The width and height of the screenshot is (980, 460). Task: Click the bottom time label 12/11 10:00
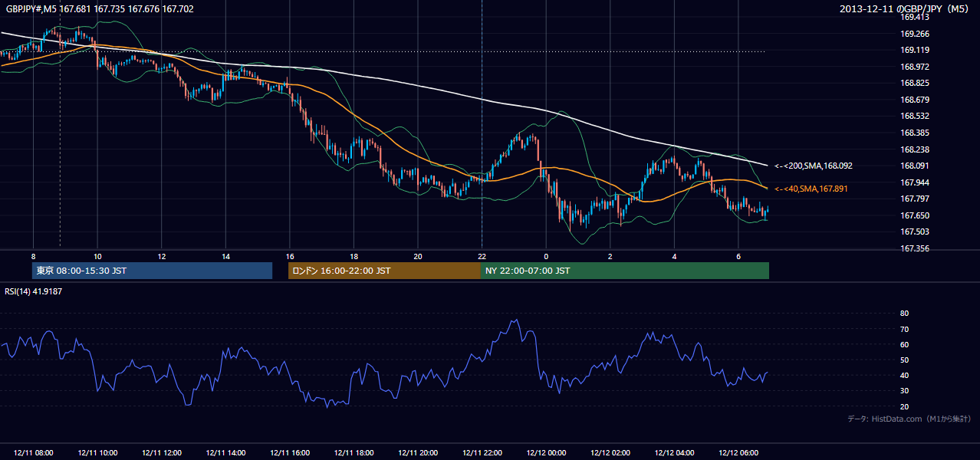click(x=97, y=453)
